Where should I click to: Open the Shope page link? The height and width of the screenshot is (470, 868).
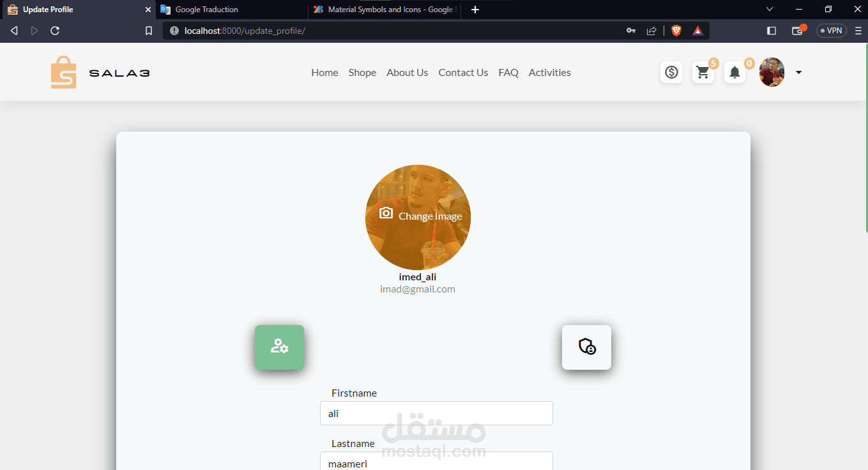362,72
